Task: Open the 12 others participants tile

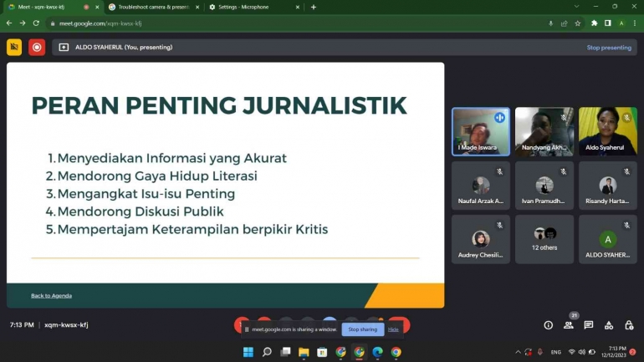Action: [x=544, y=239]
